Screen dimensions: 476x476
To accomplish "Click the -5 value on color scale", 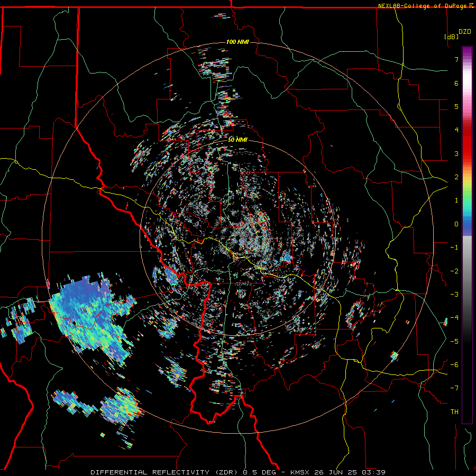I will click(x=454, y=342).
